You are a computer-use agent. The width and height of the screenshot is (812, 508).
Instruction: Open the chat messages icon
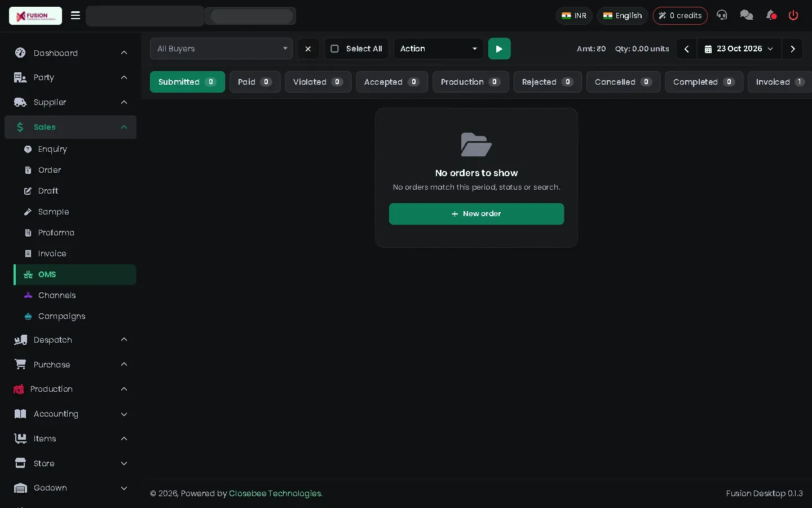pos(747,15)
